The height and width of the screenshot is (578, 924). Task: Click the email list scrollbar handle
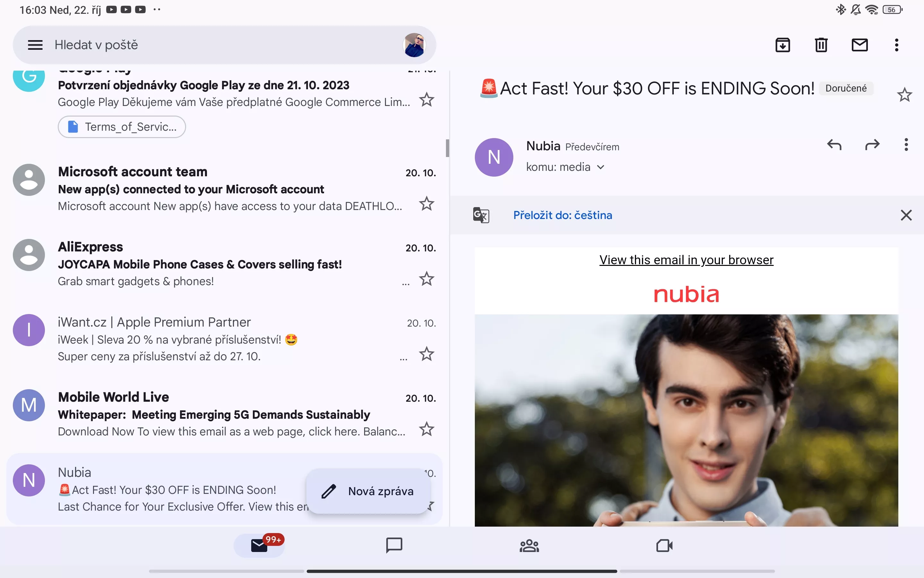[448, 148]
